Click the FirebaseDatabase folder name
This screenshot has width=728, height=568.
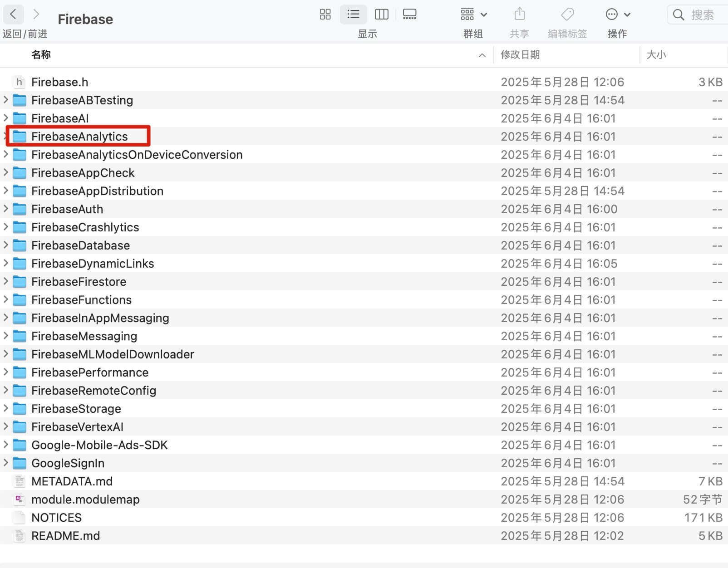click(80, 245)
